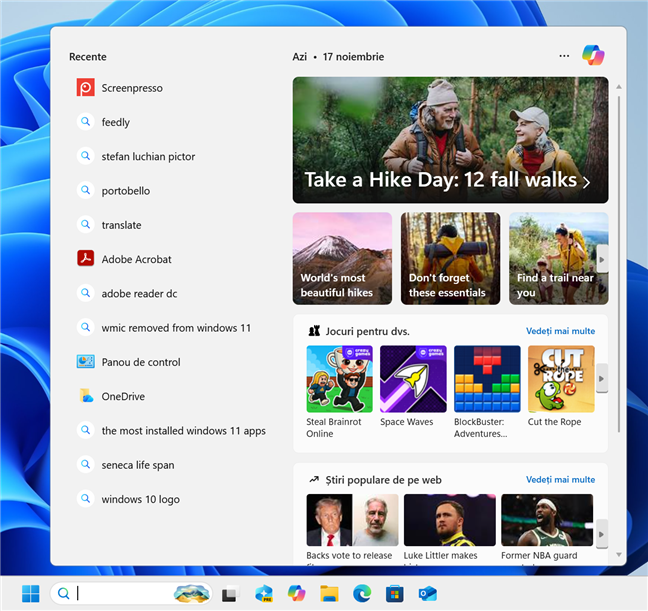Open the Take a Hike Day chevron
648x611 pixels.
click(586, 182)
